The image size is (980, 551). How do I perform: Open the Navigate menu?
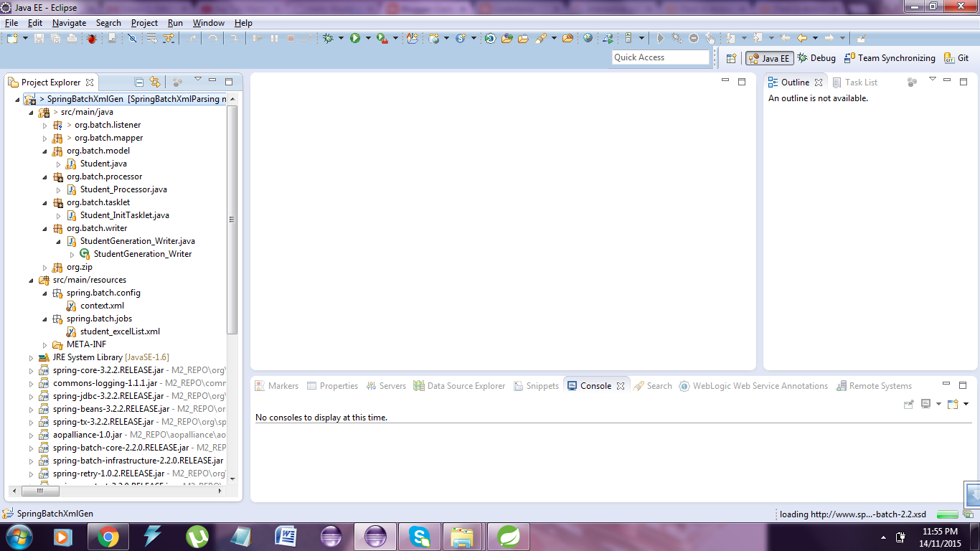tap(69, 23)
